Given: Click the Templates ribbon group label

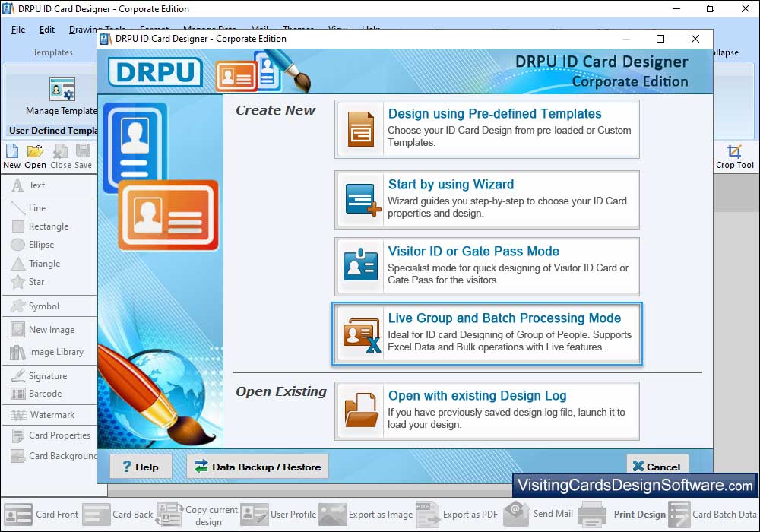Looking at the screenshot, I should (52, 52).
